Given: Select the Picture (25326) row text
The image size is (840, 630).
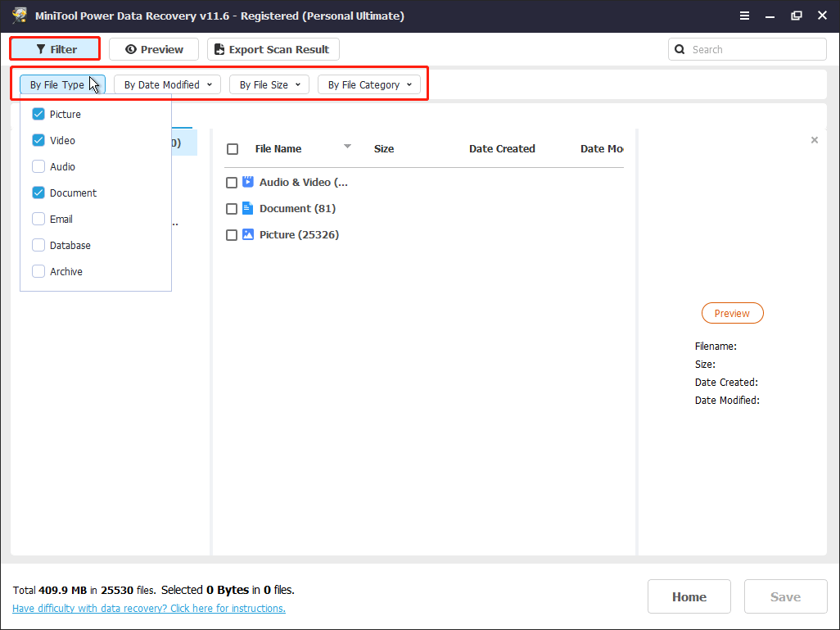Looking at the screenshot, I should [x=299, y=234].
